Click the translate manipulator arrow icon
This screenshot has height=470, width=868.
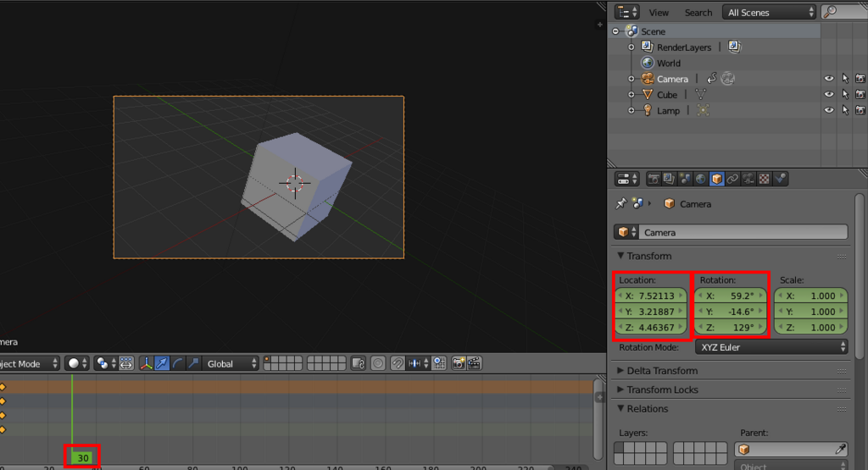(x=161, y=363)
